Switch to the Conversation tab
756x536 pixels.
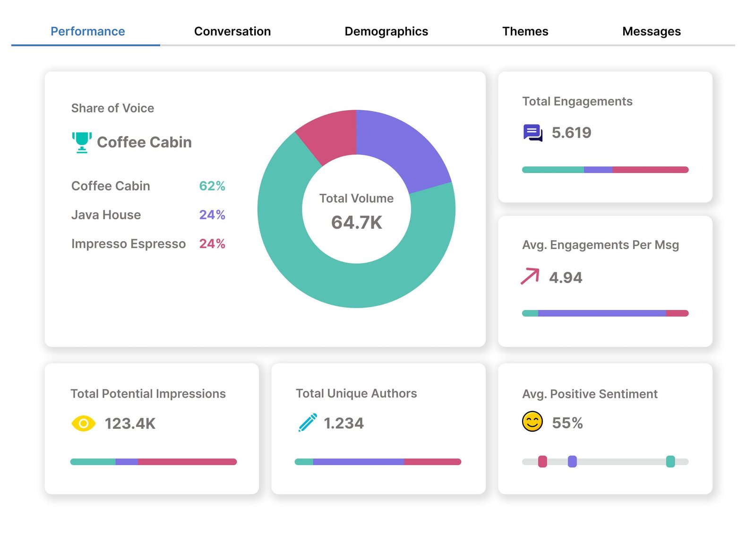232,31
